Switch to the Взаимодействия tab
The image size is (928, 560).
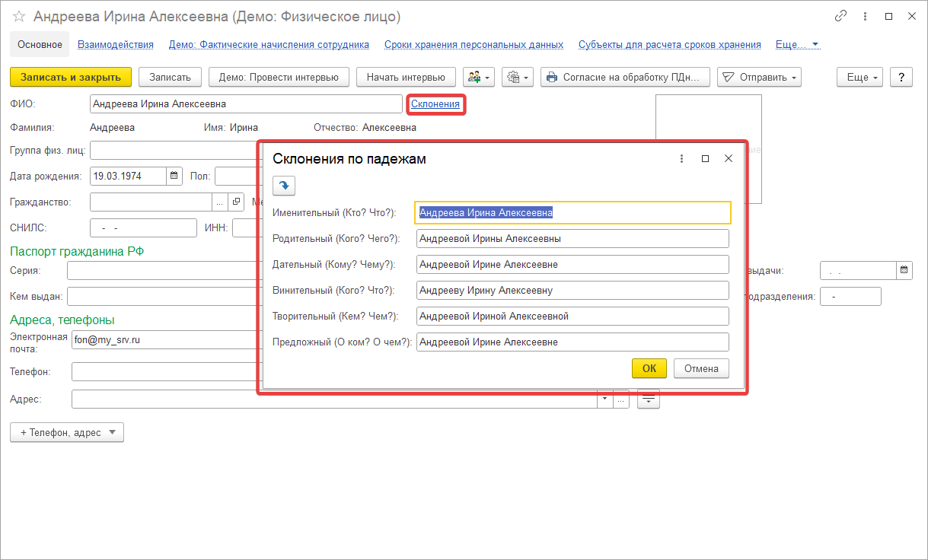tap(116, 44)
